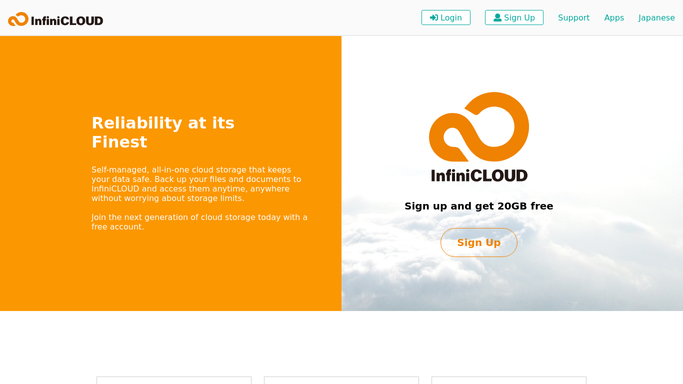Switch language via the Japanese link
The height and width of the screenshot is (384, 683).
tap(656, 18)
